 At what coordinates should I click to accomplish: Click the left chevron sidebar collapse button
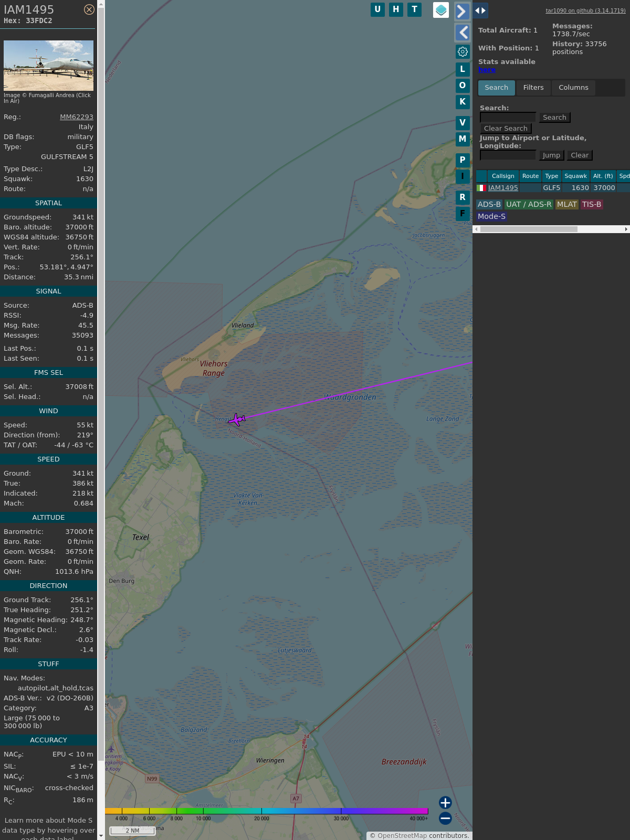coord(462,33)
